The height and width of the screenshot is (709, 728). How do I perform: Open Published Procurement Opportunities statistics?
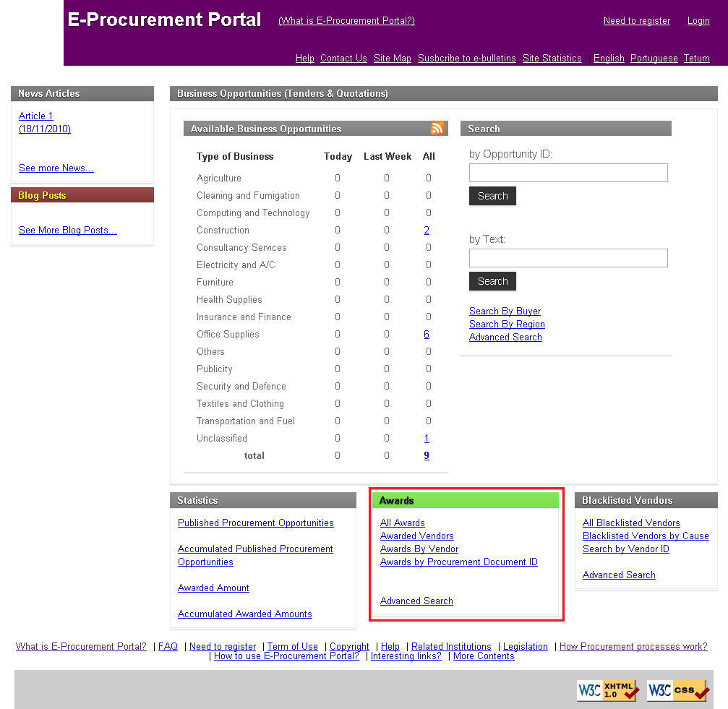(x=256, y=523)
